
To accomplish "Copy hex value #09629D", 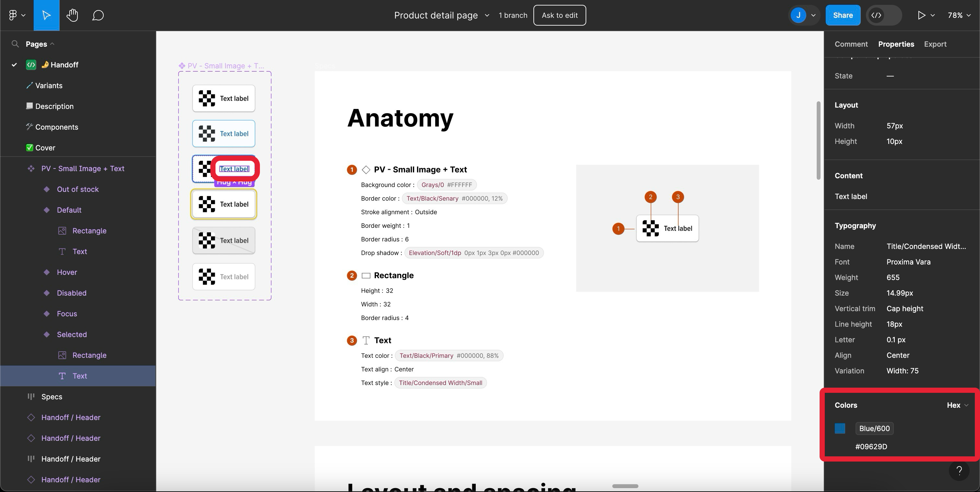I will tap(871, 447).
